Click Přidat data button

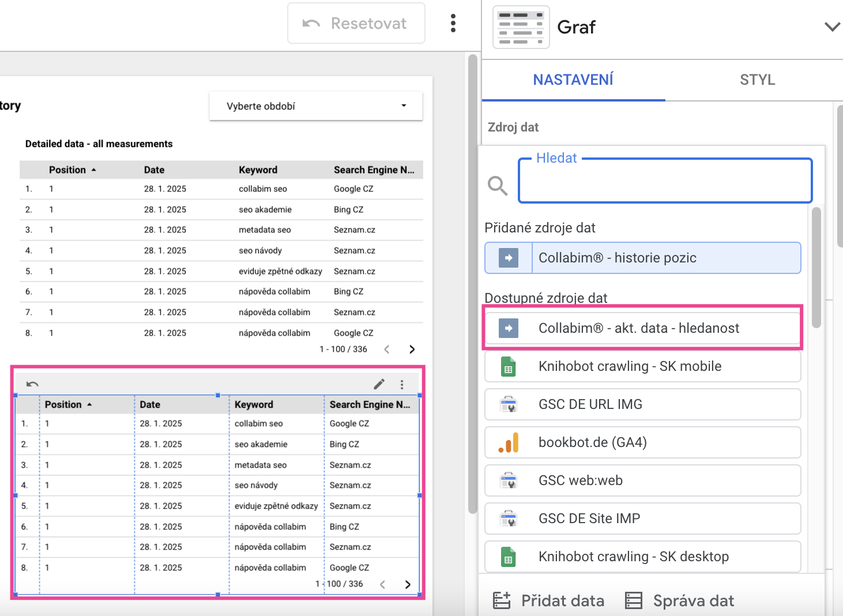(548, 600)
